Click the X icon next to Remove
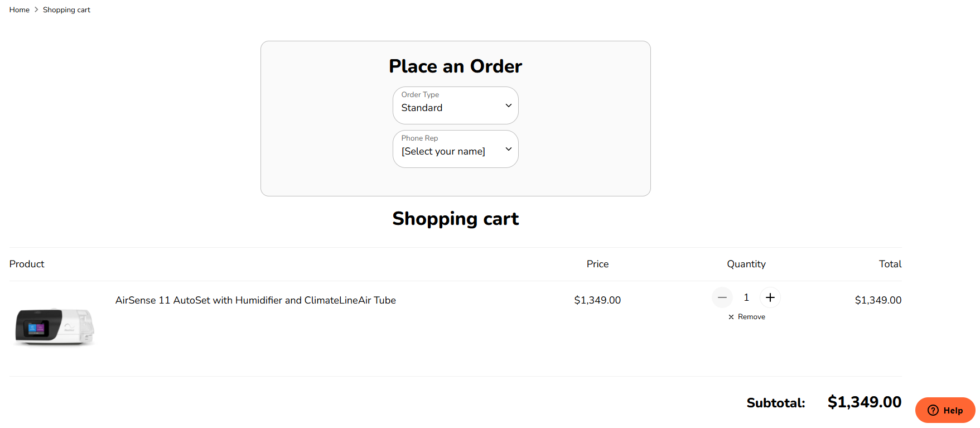Screen dimensions: 980x428 tap(731, 316)
